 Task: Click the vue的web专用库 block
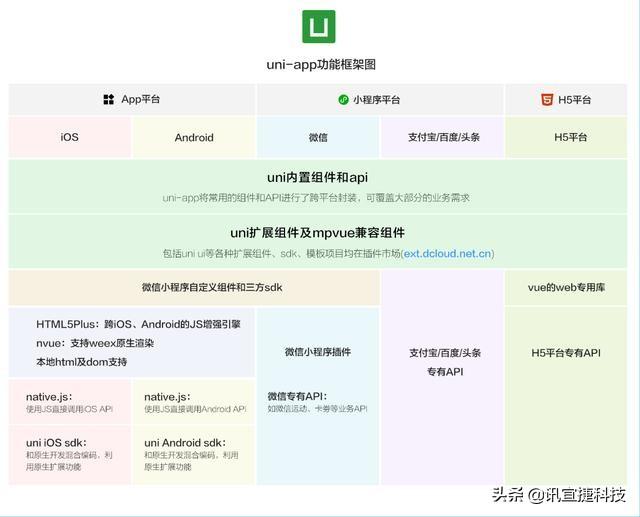(566, 287)
